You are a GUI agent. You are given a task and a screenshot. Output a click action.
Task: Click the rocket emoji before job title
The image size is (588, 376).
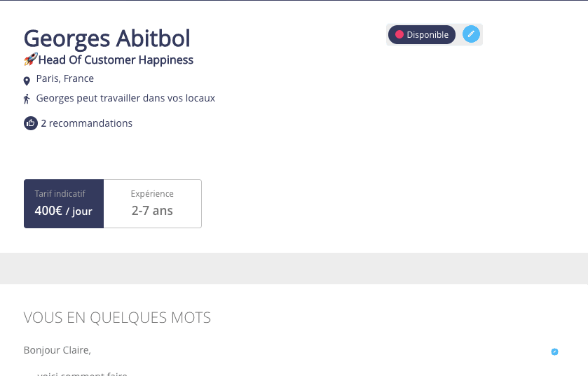point(31,60)
